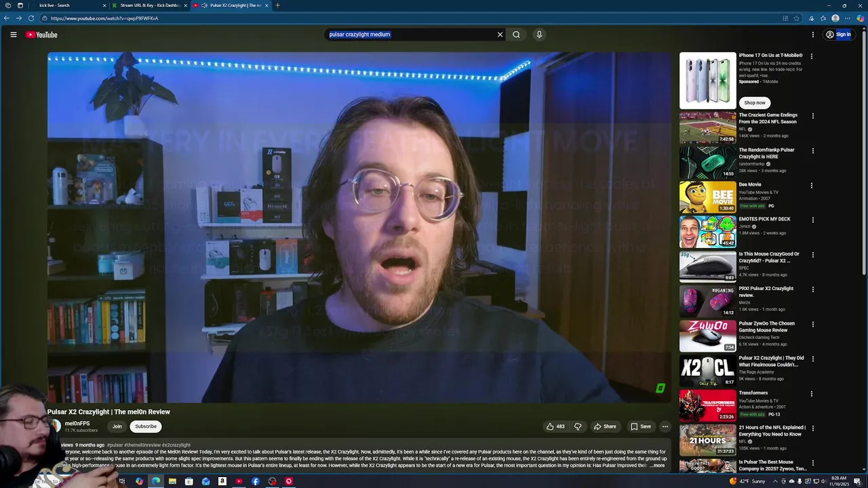Save the video to a playlist

click(641, 426)
